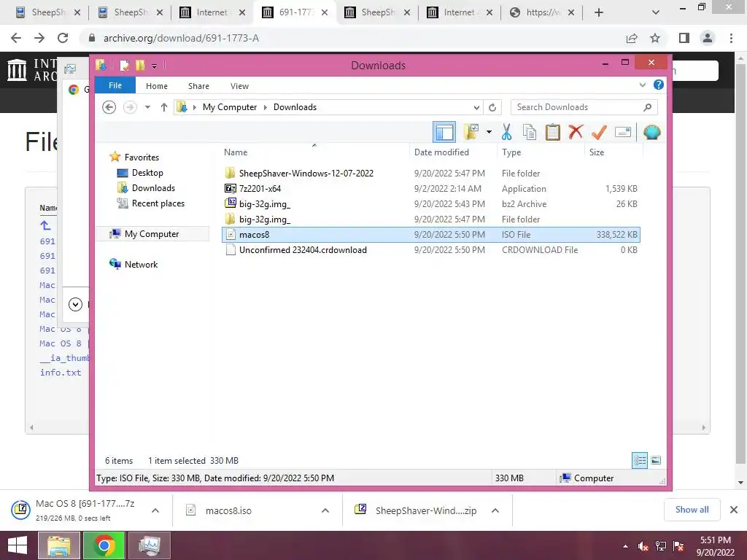Select the big-32g.img_ bz2 Archive file

tap(430, 204)
